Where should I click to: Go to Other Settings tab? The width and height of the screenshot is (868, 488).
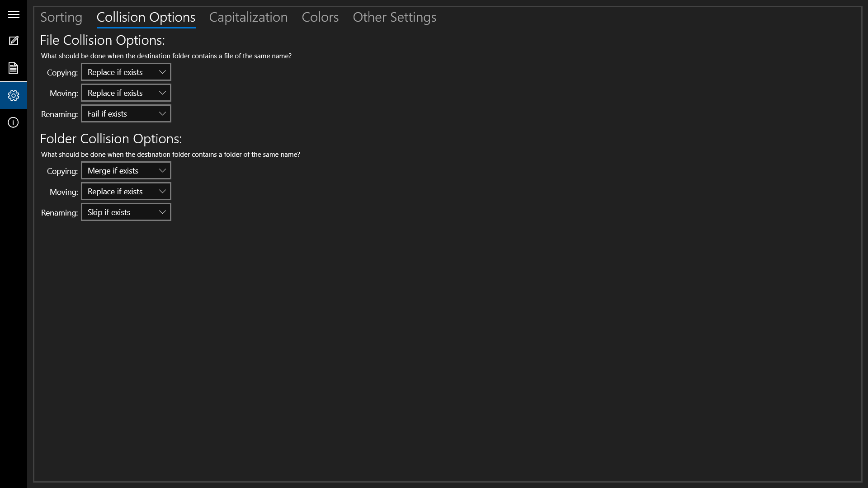click(x=395, y=17)
